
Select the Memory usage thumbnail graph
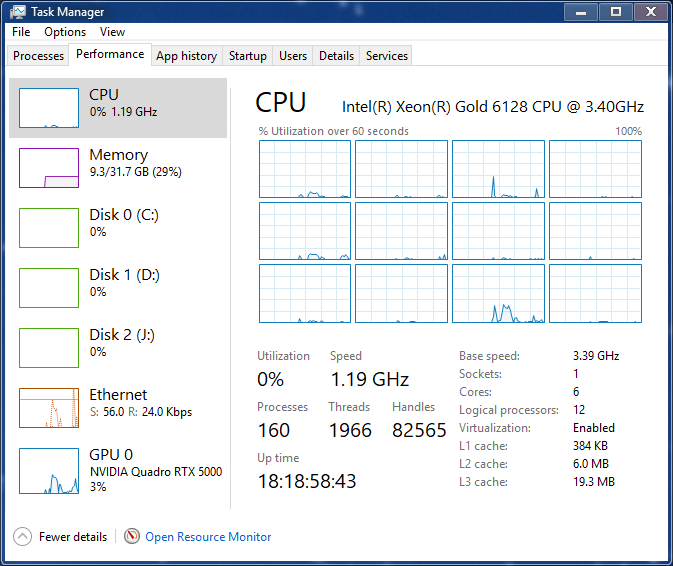click(x=49, y=168)
